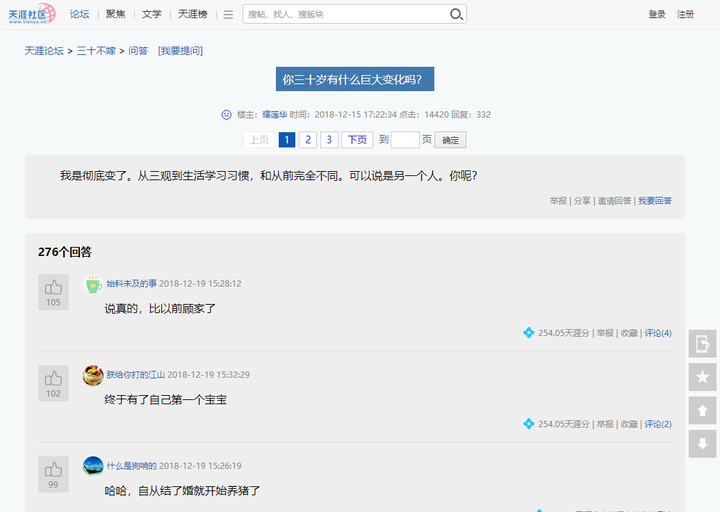The image size is (720, 512).
Task: Click the star favorite sidebar icon
Action: (703, 377)
